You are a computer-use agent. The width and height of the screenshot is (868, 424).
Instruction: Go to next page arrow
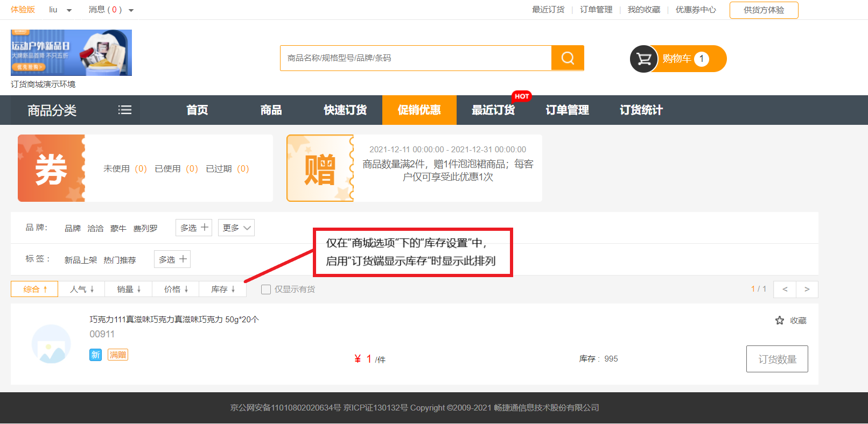807,289
